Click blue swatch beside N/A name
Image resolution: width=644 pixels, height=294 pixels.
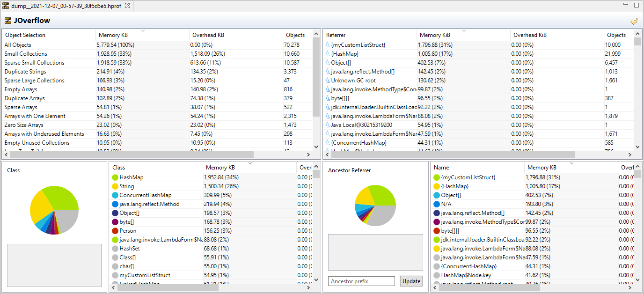(437, 204)
